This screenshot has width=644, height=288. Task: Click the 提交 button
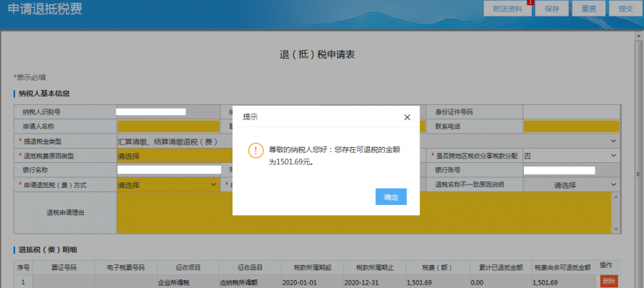tap(626, 9)
